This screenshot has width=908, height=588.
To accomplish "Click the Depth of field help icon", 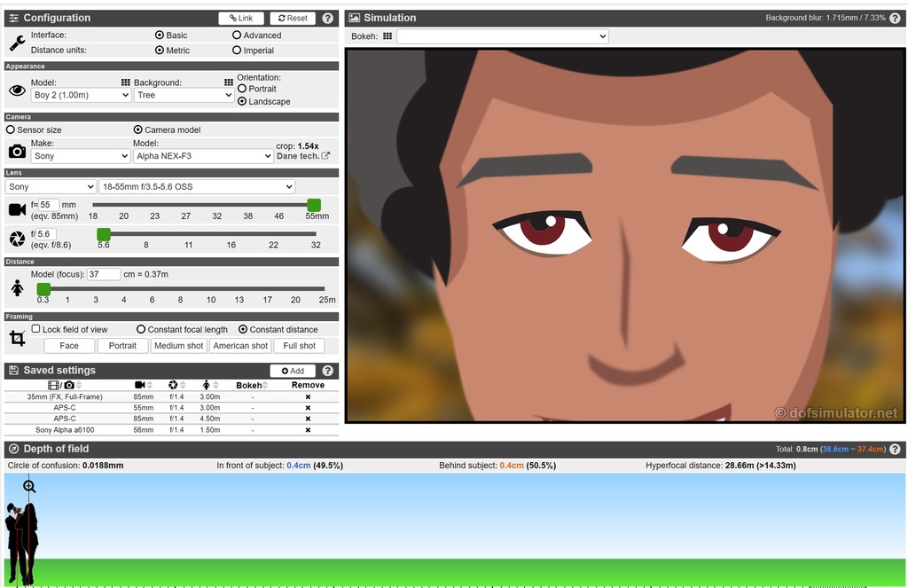I will 895,450.
